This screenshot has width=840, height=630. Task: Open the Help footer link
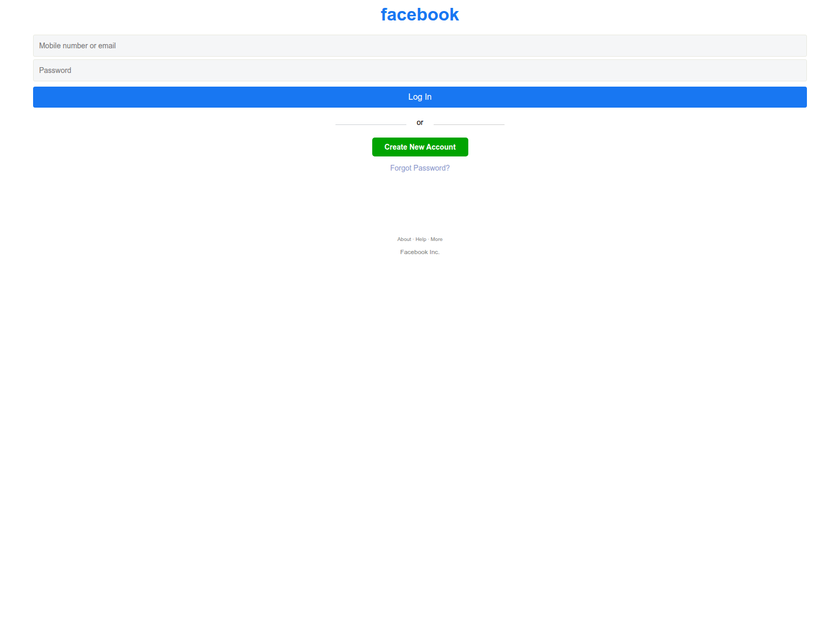pos(421,239)
